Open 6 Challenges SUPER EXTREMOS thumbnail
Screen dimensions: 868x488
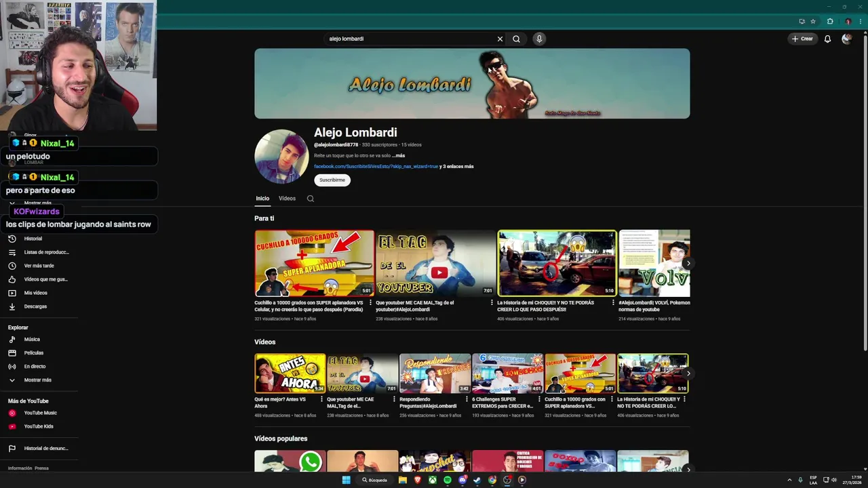tap(507, 373)
